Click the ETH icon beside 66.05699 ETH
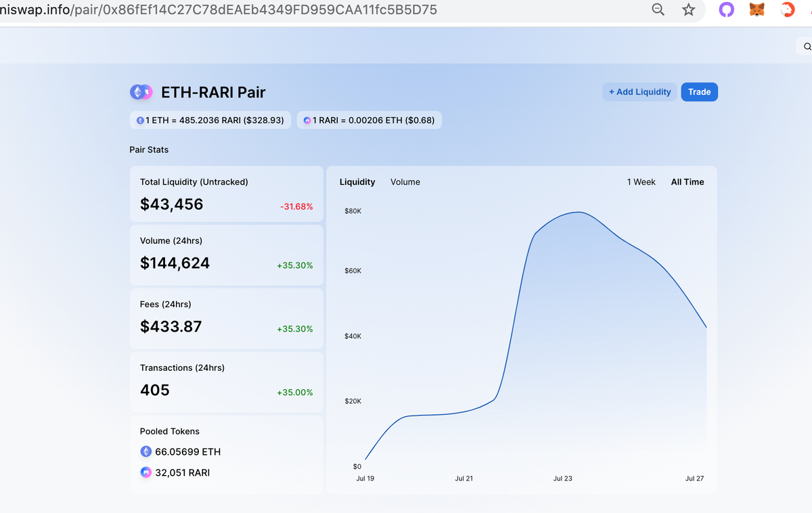812x513 pixels. tap(146, 451)
